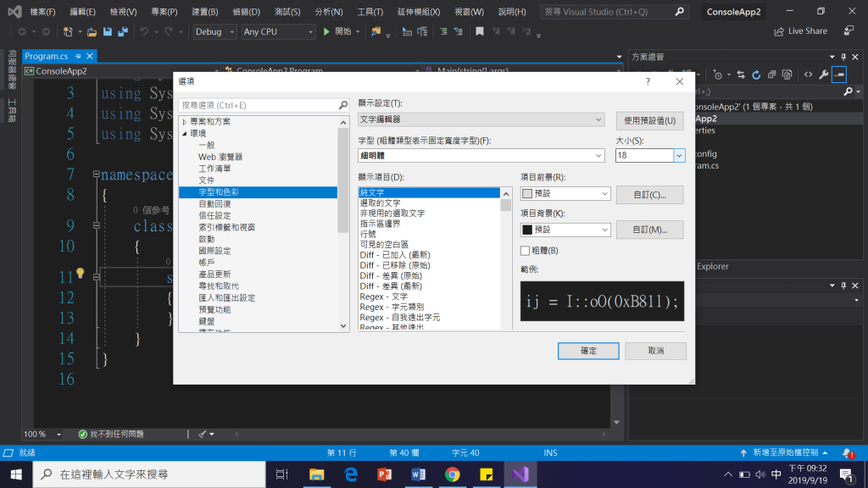Click the notifications bell in status bar
Screen dimensions: 868x488
(848, 453)
